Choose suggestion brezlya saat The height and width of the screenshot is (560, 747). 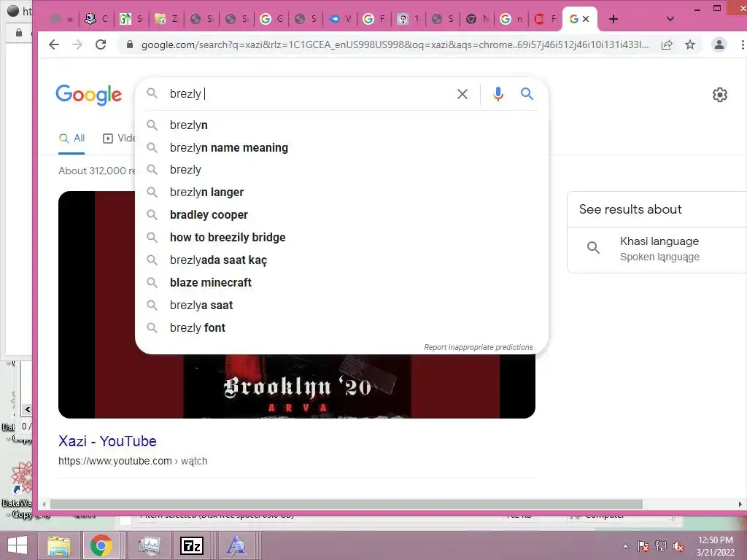point(341,306)
